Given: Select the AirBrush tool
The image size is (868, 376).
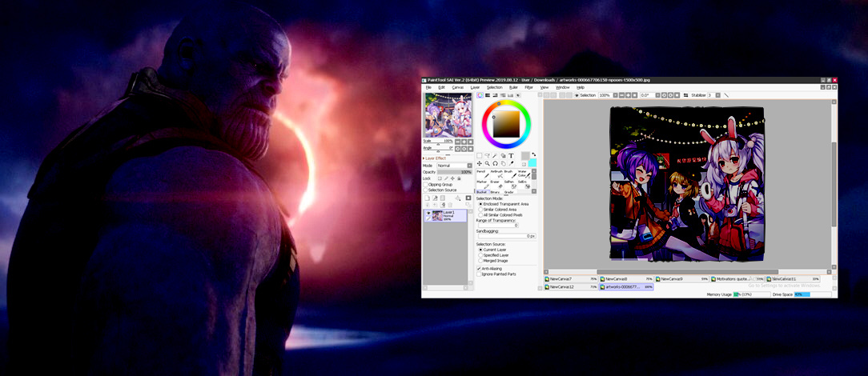Looking at the screenshot, I should [x=496, y=174].
